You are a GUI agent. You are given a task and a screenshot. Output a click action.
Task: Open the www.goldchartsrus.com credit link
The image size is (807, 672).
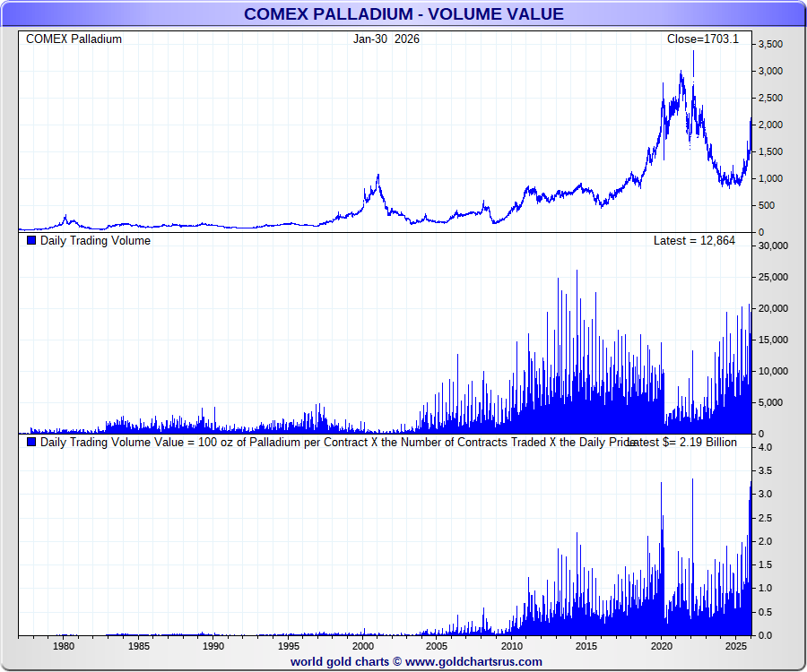[473, 662]
